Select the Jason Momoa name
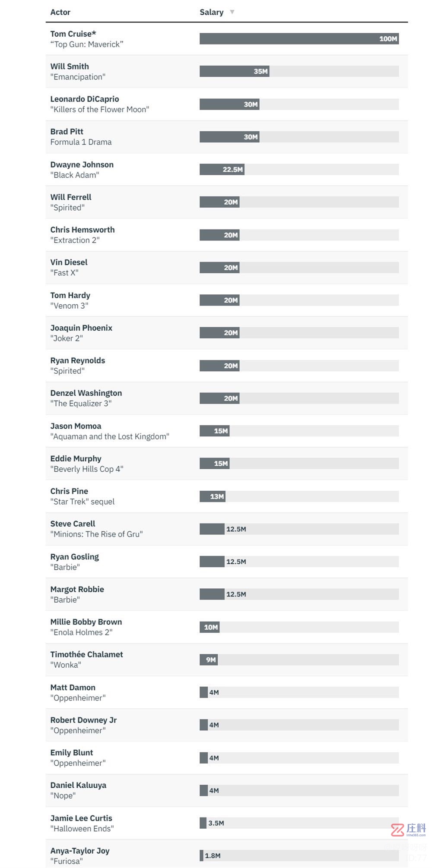The height and width of the screenshot is (868, 432). click(76, 426)
